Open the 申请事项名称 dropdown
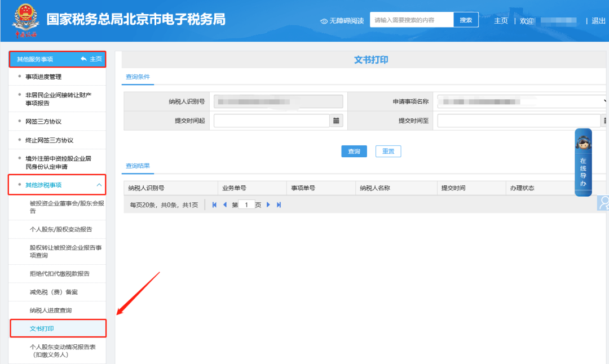 click(522, 101)
